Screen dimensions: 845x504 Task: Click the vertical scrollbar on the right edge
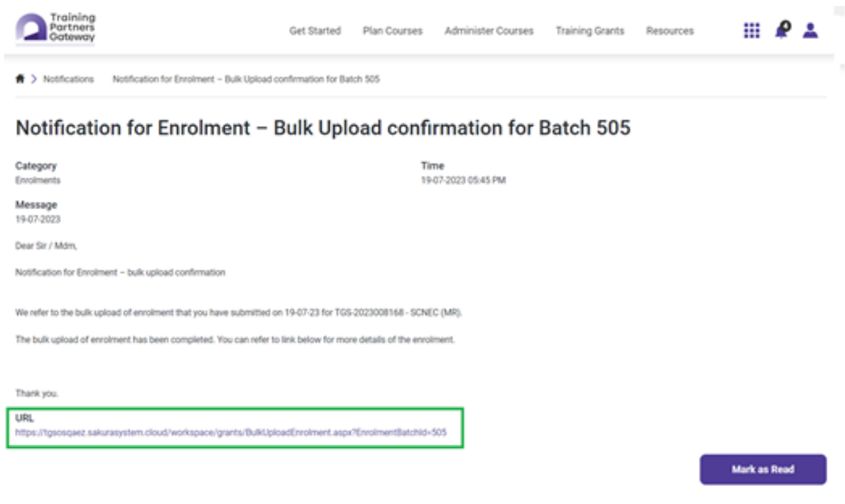(x=839, y=40)
